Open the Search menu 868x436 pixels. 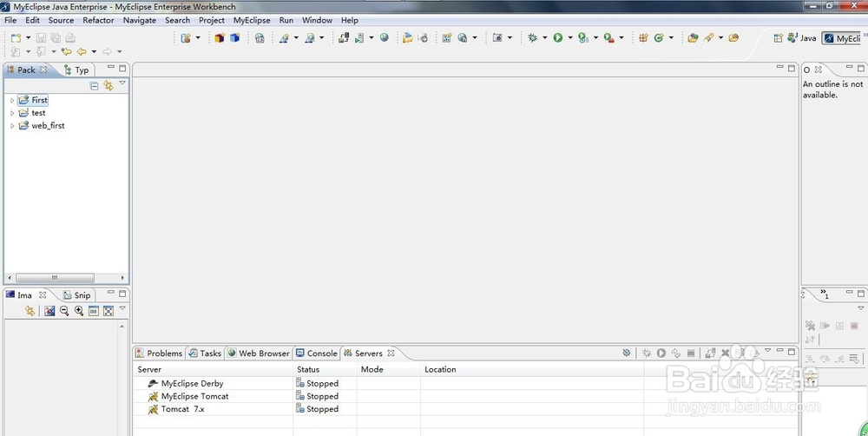(x=177, y=20)
